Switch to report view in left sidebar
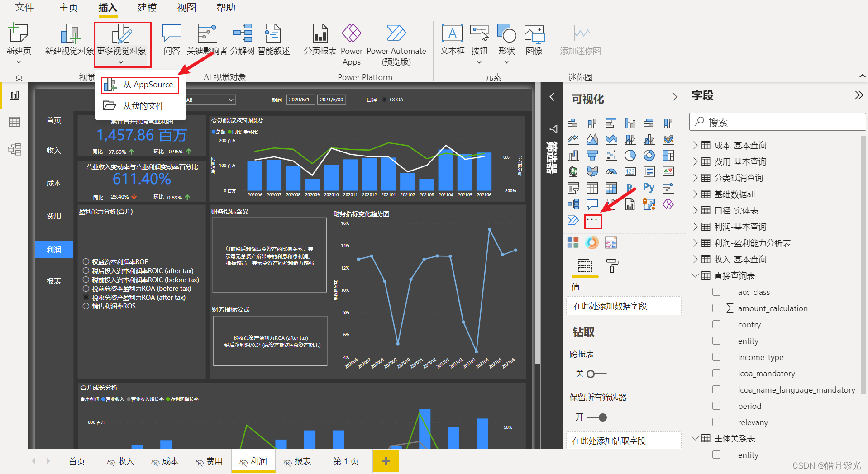The height and width of the screenshot is (474, 868). 14,95
